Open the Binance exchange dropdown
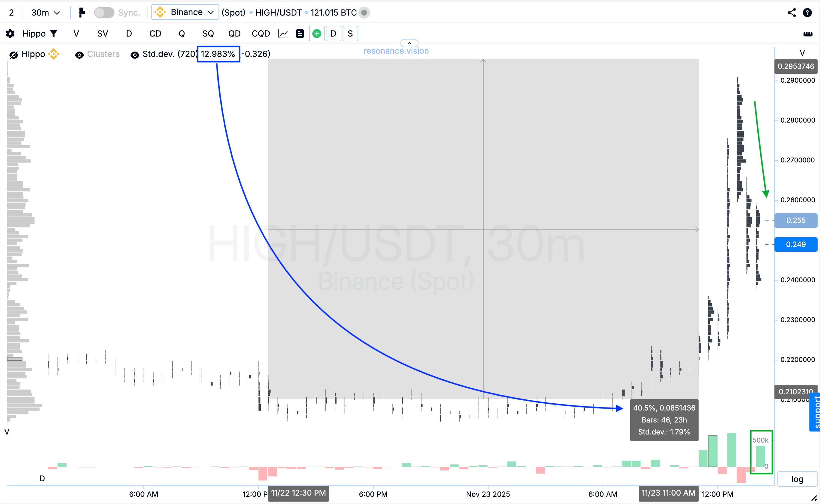Viewport: 820px width, 504px height. pos(185,12)
